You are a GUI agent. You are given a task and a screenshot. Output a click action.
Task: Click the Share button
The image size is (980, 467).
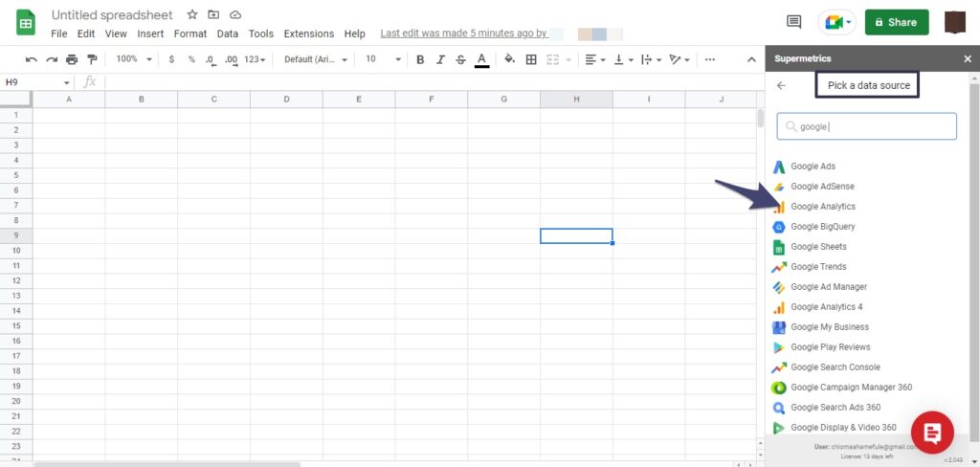point(896,22)
